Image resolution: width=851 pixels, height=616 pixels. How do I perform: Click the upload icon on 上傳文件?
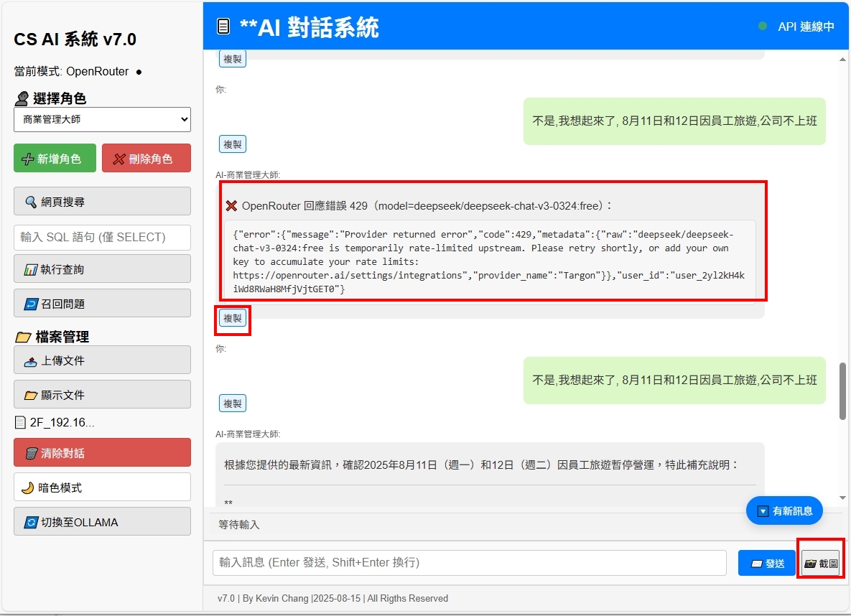31,361
